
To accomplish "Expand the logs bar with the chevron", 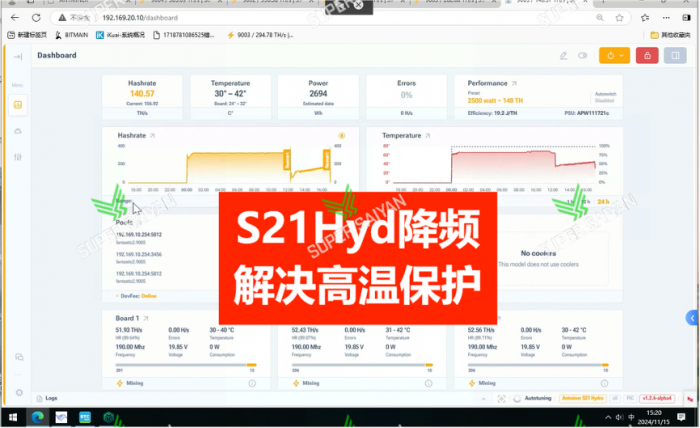I will tap(483, 399).
